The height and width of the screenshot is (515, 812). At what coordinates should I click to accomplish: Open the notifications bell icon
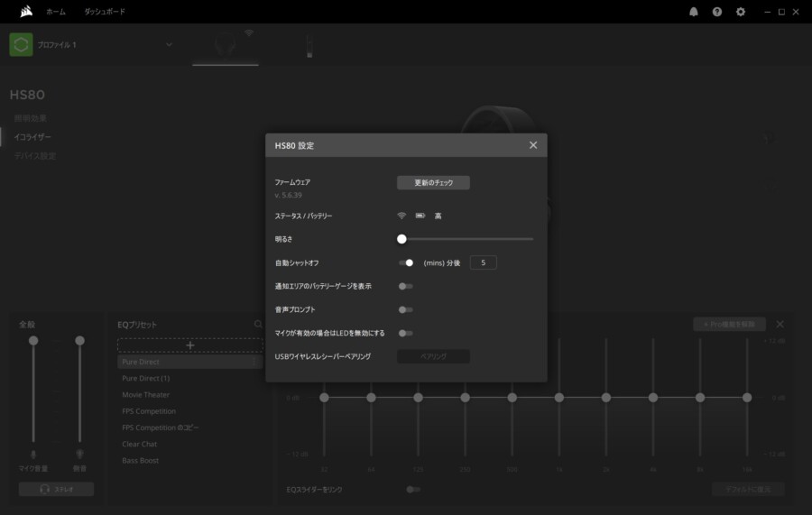coord(694,12)
